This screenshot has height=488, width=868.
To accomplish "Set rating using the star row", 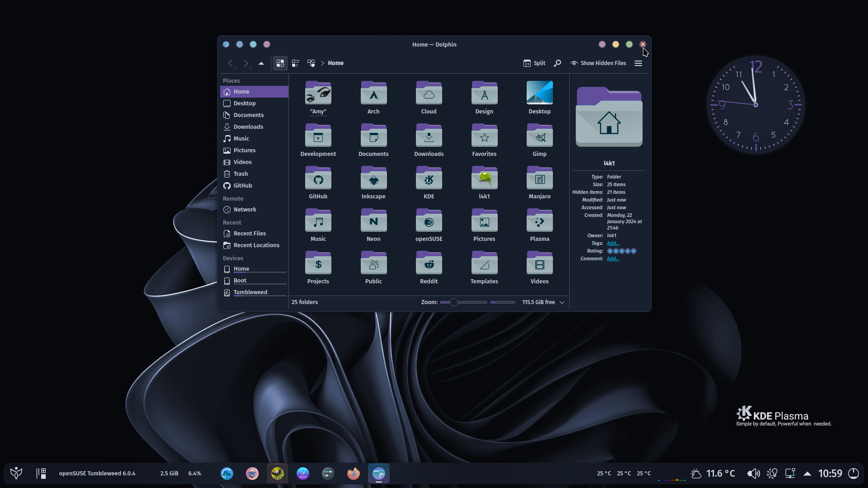I will [622, 251].
